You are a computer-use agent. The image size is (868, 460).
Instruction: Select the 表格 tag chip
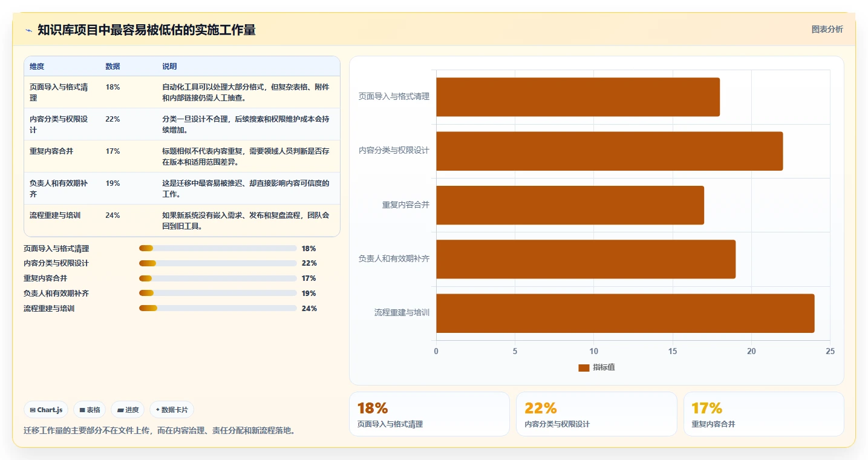click(90, 410)
